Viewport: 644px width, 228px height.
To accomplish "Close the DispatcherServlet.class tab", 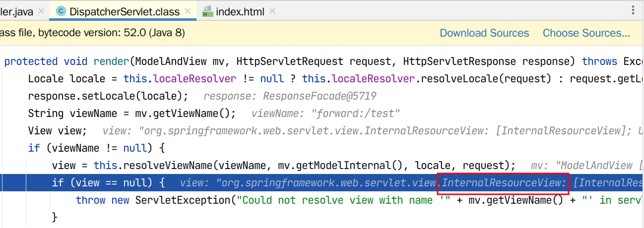I will [x=188, y=11].
